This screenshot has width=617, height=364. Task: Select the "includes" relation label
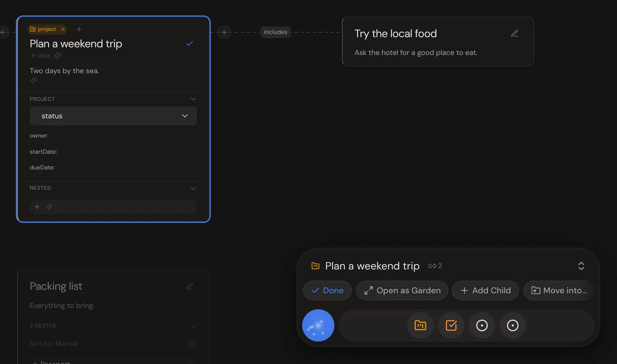click(276, 32)
